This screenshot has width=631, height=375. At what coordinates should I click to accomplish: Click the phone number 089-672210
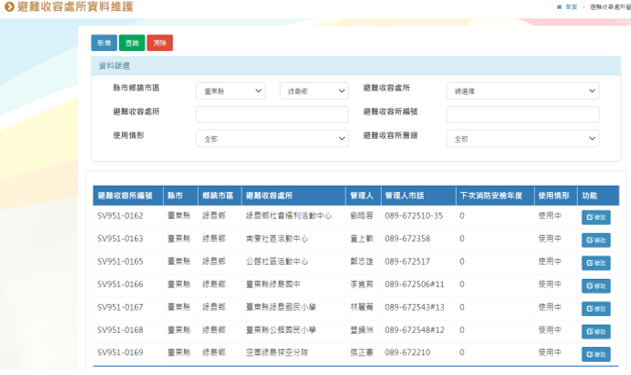pos(407,353)
